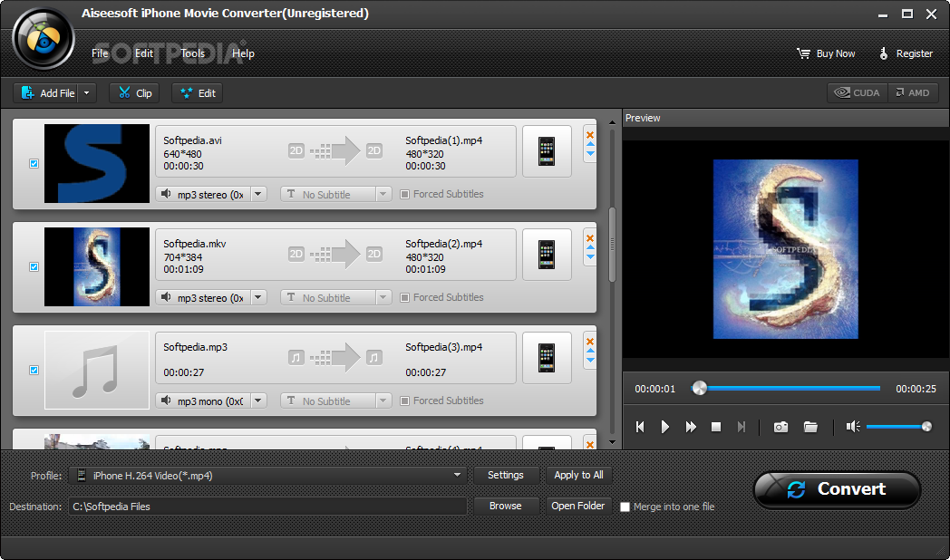Viewport: 950px width, 560px height.
Task: Click iPhone profile icon for Softpedia(3).mp4
Action: pos(547,358)
